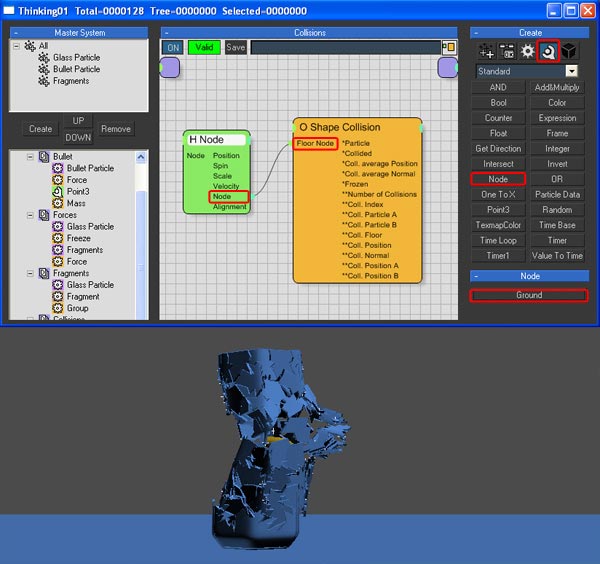Click the *Collided output on Shape Collision
This screenshot has width=600, height=564.
(357, 153)
